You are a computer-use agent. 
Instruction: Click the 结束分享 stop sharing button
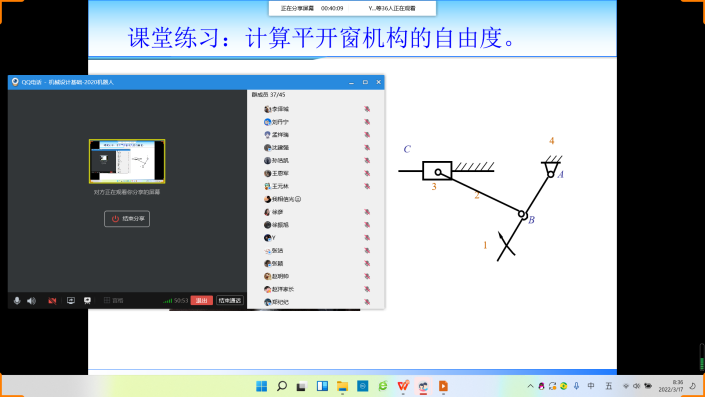coord(127,219)
